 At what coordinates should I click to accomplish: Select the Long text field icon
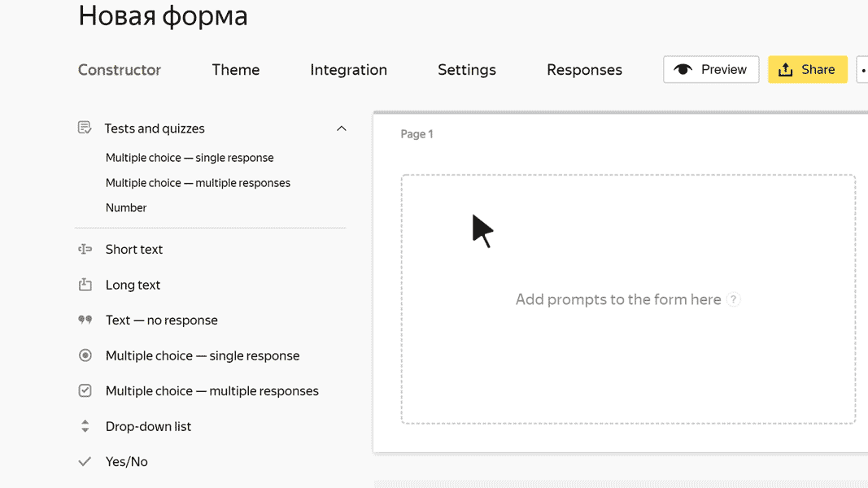point(85,285)
